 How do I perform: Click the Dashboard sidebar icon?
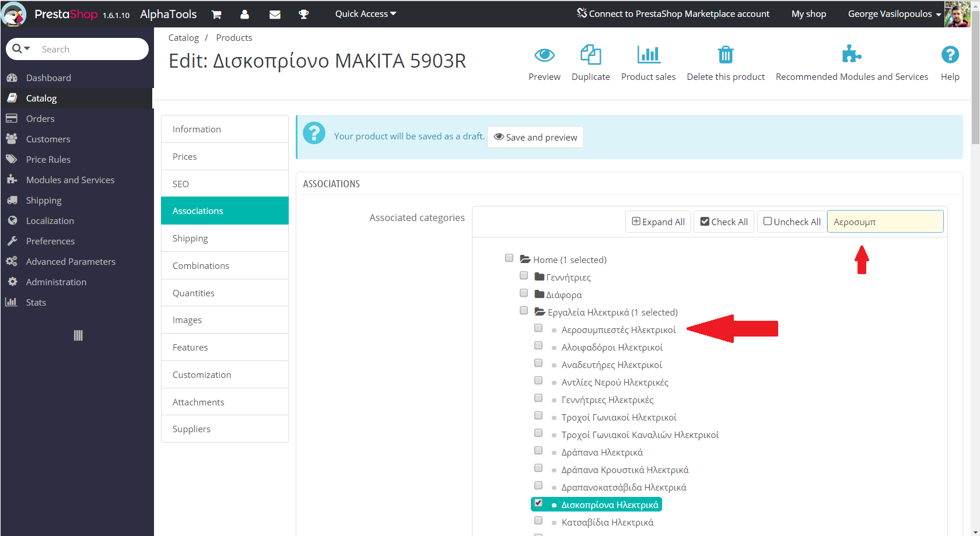tap(12, 78)
